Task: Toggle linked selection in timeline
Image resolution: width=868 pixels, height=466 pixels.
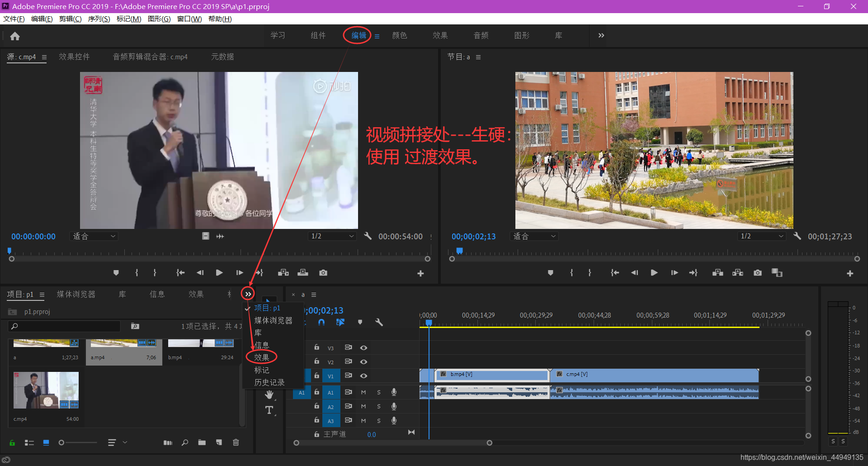Action: (x=340, y=322)
